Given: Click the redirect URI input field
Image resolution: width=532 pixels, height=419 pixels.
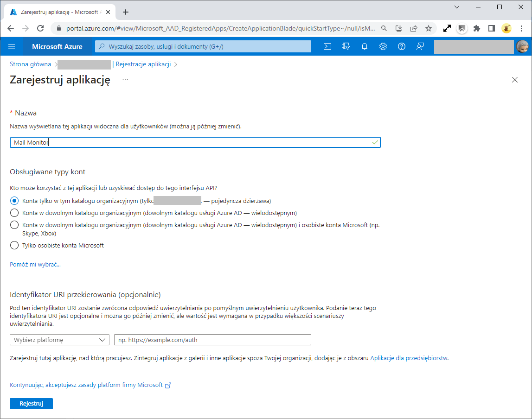Looking at the screenshot, I should [212, 340].
